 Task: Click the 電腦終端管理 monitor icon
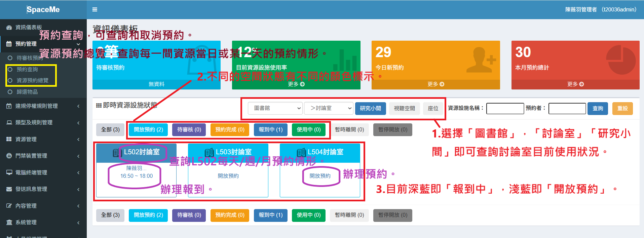(9, 172)
